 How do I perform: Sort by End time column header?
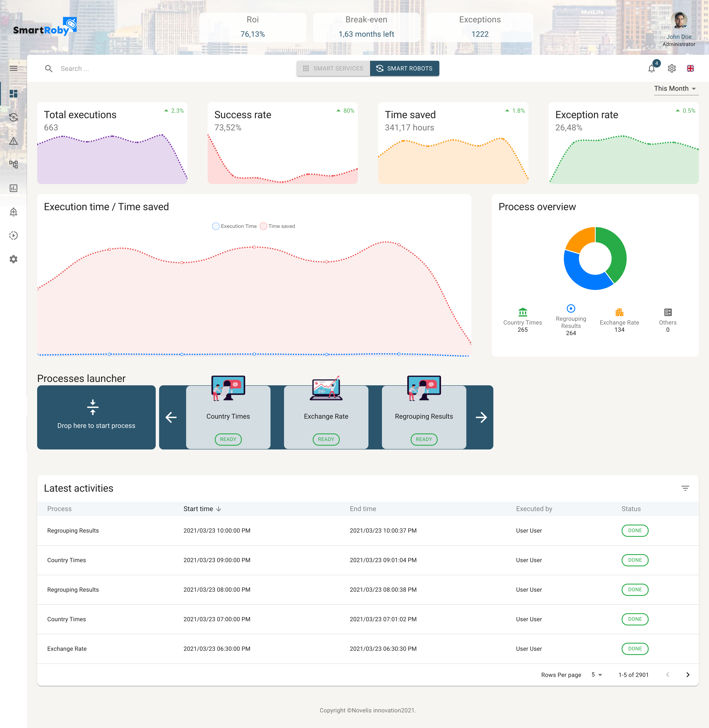coord(363,509)
